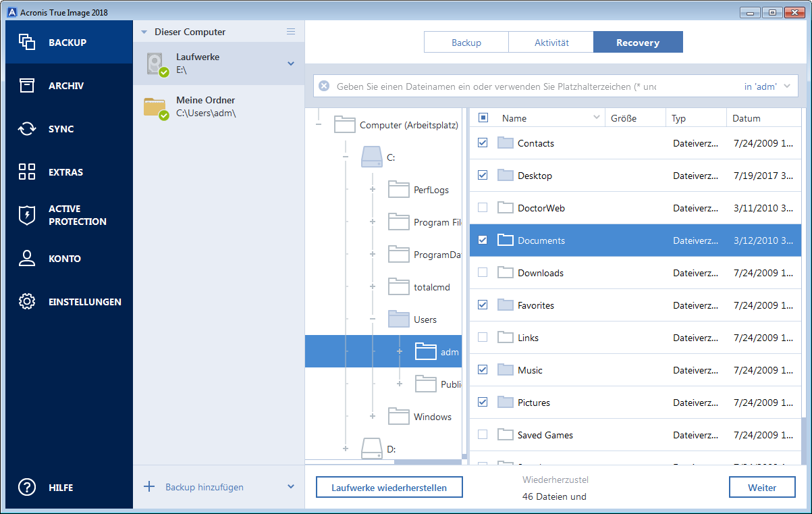
Task: Open the Active Protection shield icon
Action: [26, 215]
